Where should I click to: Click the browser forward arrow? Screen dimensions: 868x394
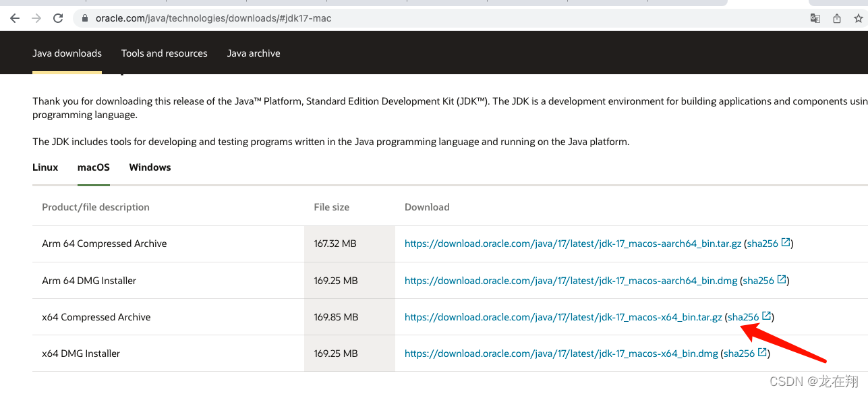[x=36, y=18]
